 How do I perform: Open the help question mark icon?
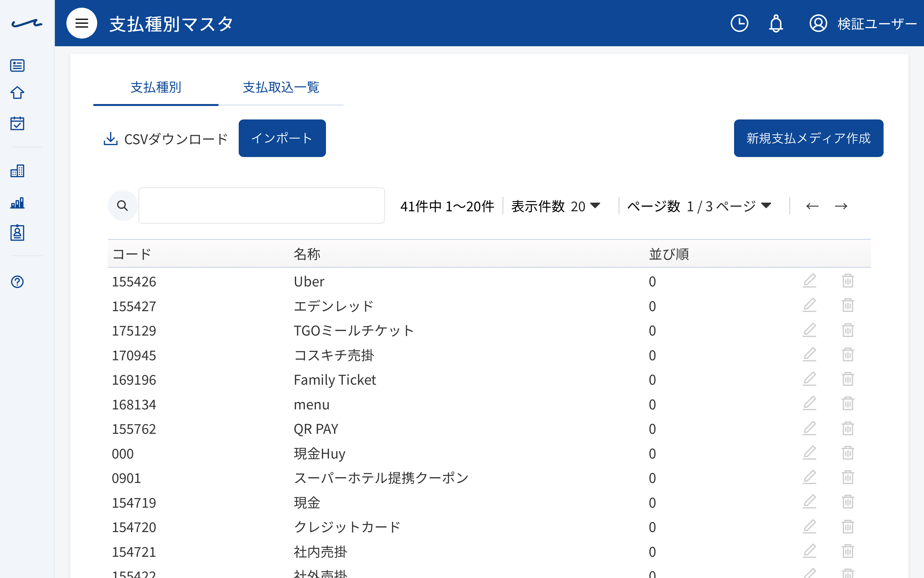coord(17,282)
